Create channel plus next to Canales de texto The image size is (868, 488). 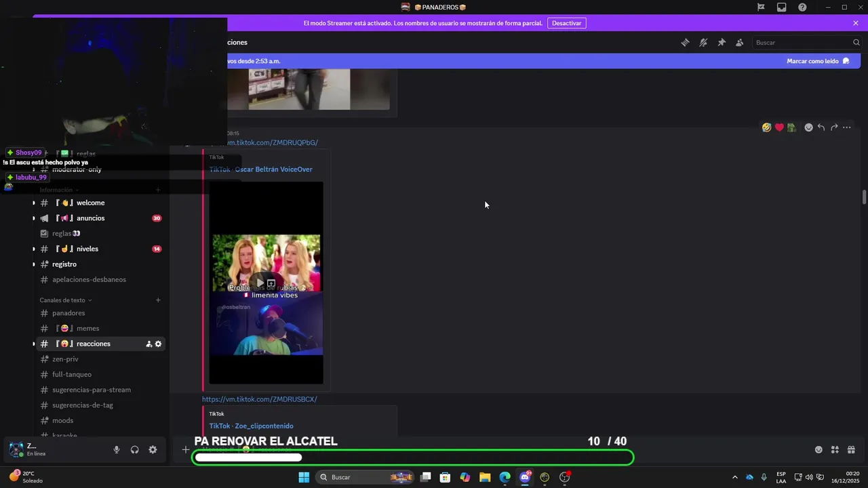(158, 300)
